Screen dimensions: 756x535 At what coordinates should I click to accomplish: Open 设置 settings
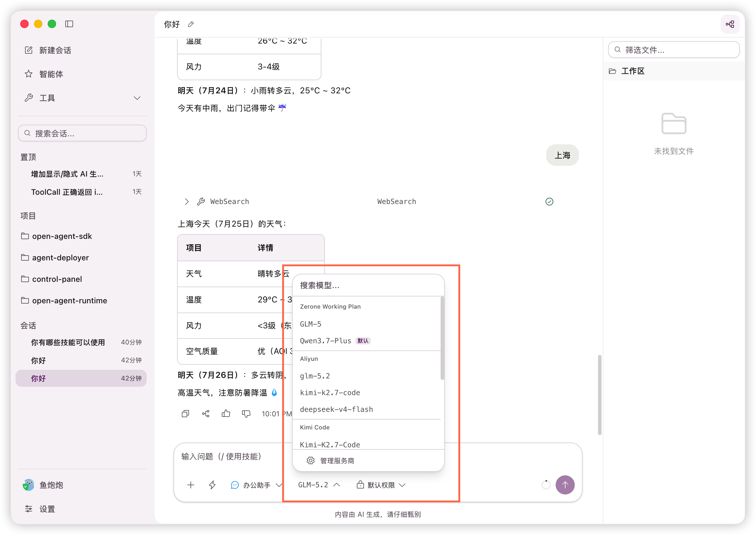(40, 509)
